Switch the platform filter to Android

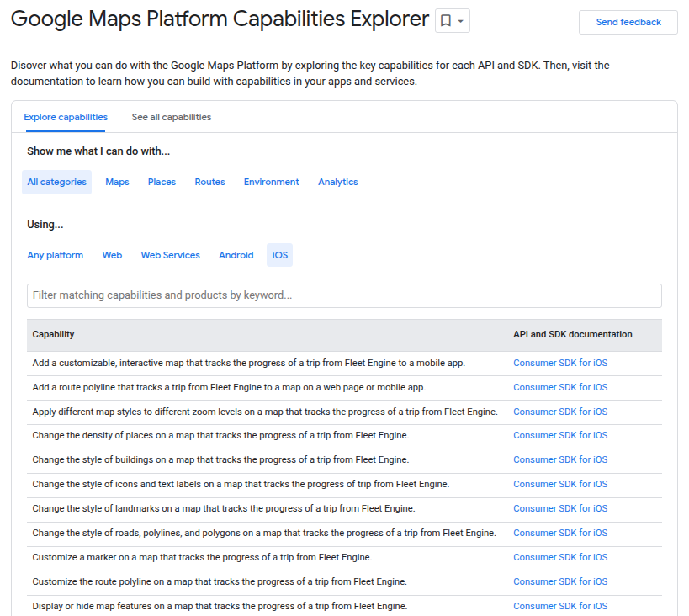236,255
